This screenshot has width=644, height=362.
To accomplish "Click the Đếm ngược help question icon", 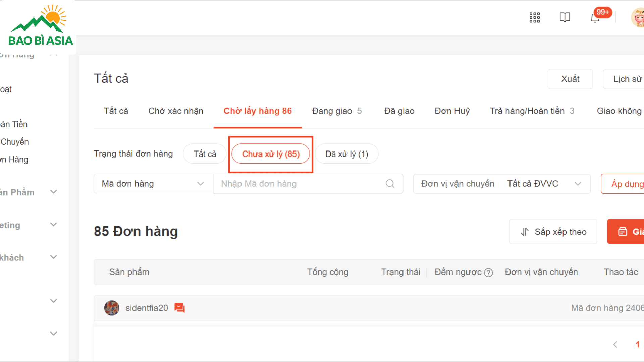I will pyautogui.click(x=489, y=273).
